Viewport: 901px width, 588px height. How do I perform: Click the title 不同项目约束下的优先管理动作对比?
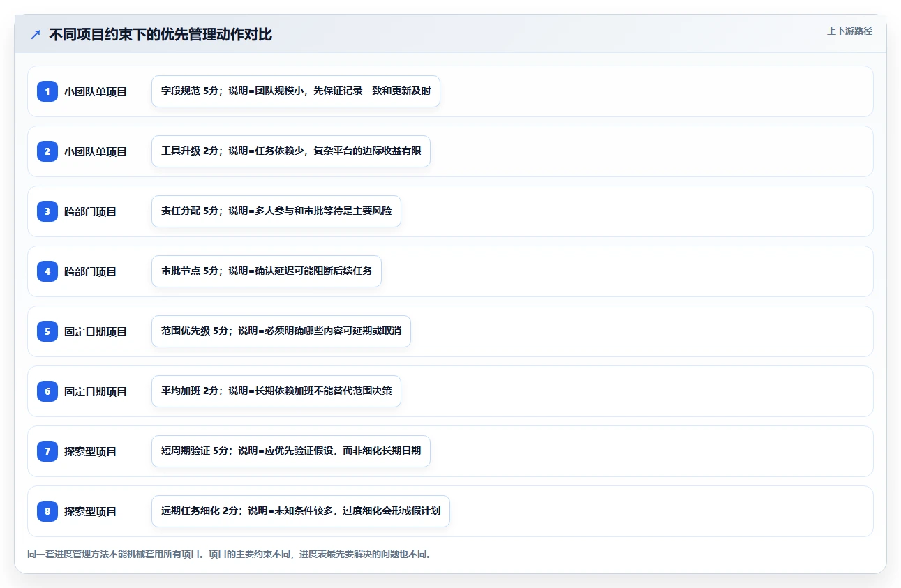pyautogui.click(x=161, y=35)
